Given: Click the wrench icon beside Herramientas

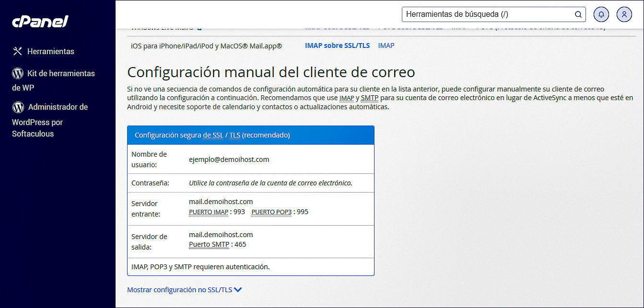Looking at the screenshot, I should pos(18,51).
